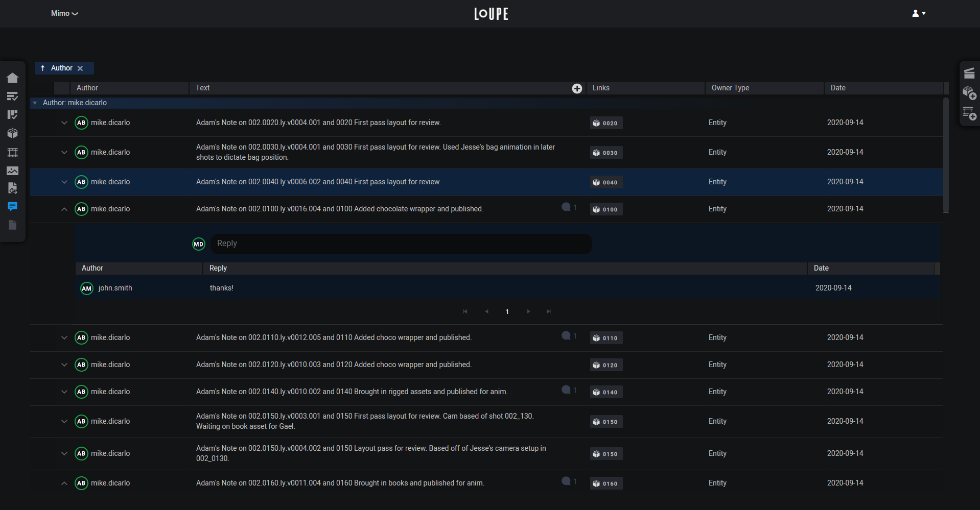
Task: Click the vertical scrollbar of notes list
Action: tap(946, 155)
